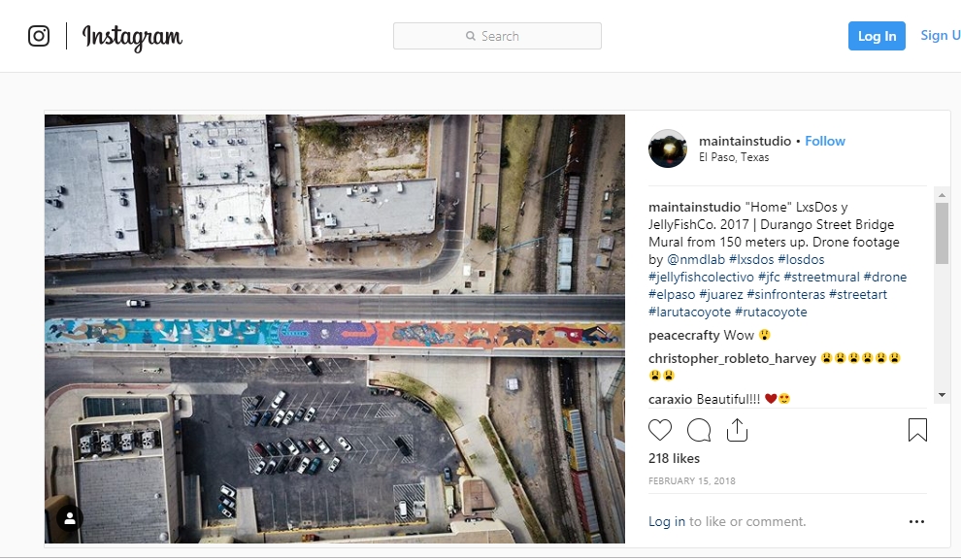Open the #rutacoyote hashtag

point(771,312)
